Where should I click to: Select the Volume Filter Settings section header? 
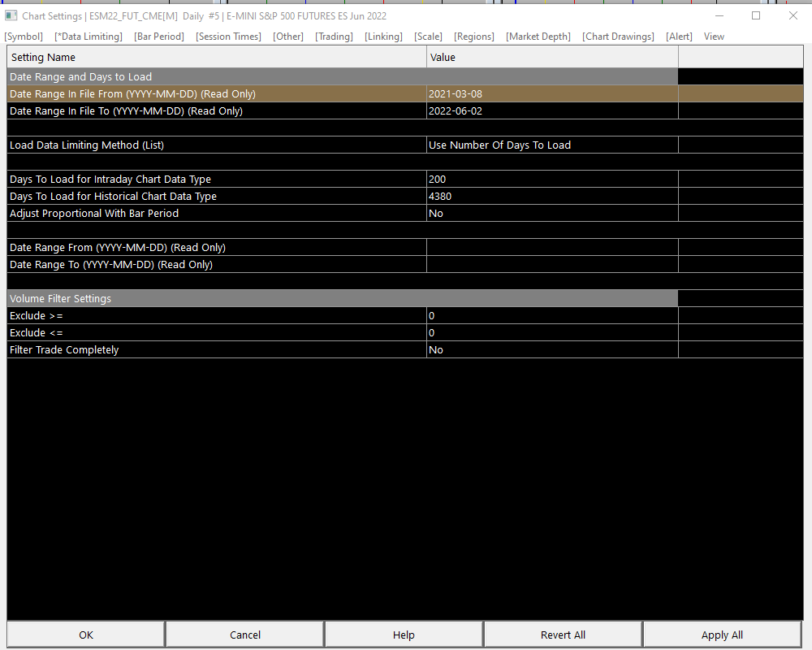343,298
